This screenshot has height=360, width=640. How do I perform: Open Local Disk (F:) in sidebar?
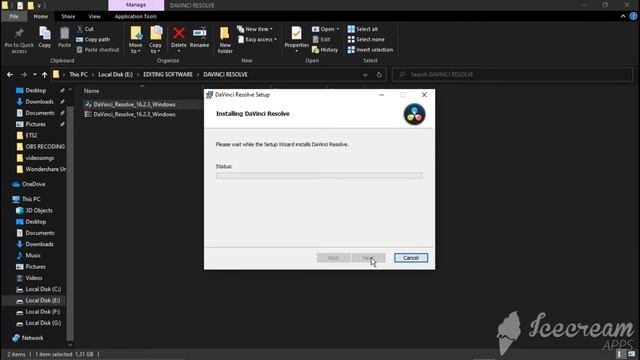point(43,312)
